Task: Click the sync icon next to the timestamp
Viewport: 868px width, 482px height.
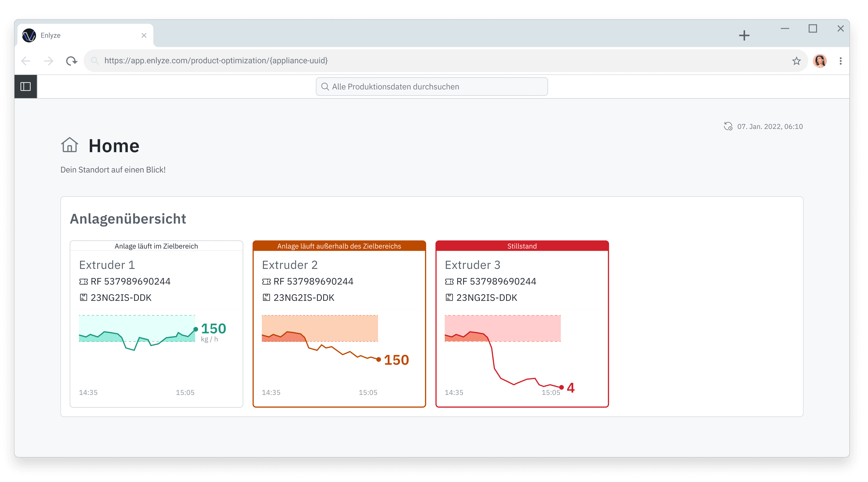Action: [729, 126]
